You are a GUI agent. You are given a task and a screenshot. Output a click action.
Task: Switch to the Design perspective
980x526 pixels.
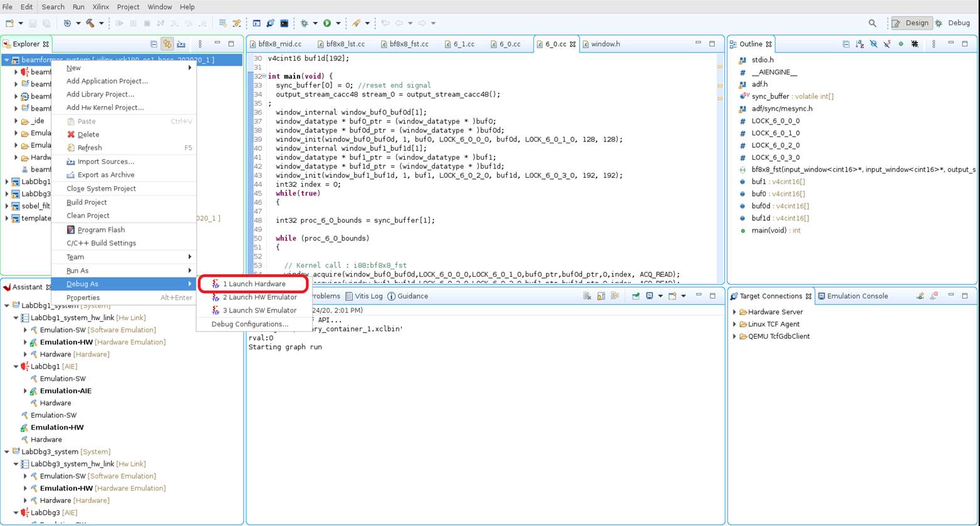pyautogui.click(x=910, y=23)
